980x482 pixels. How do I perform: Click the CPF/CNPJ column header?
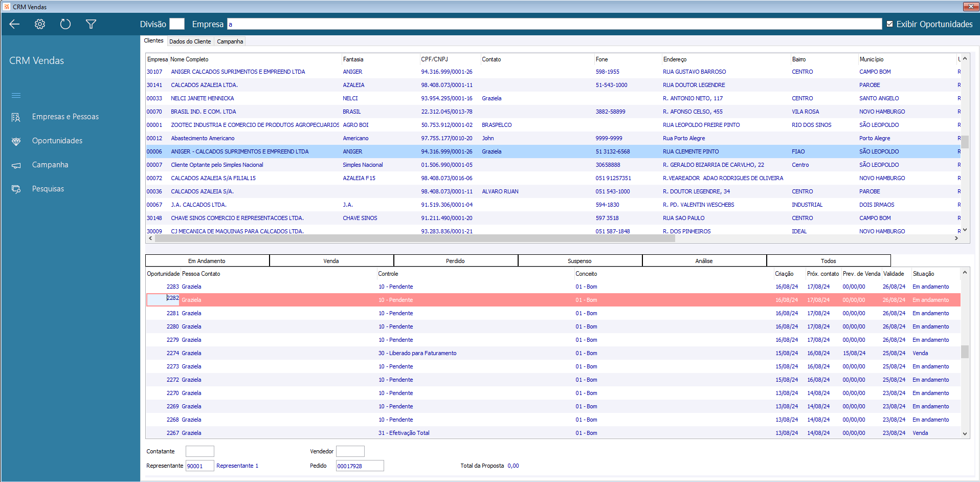click(435, 59)
